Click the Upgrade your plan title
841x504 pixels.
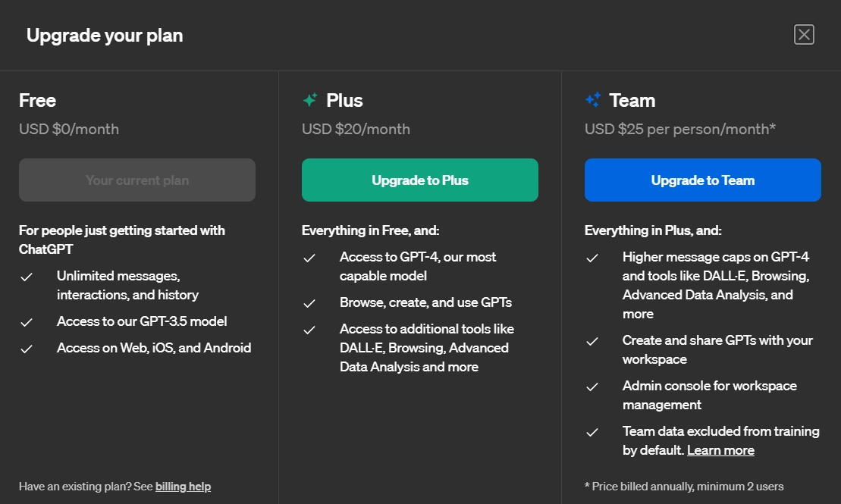[x=105, y=36]
